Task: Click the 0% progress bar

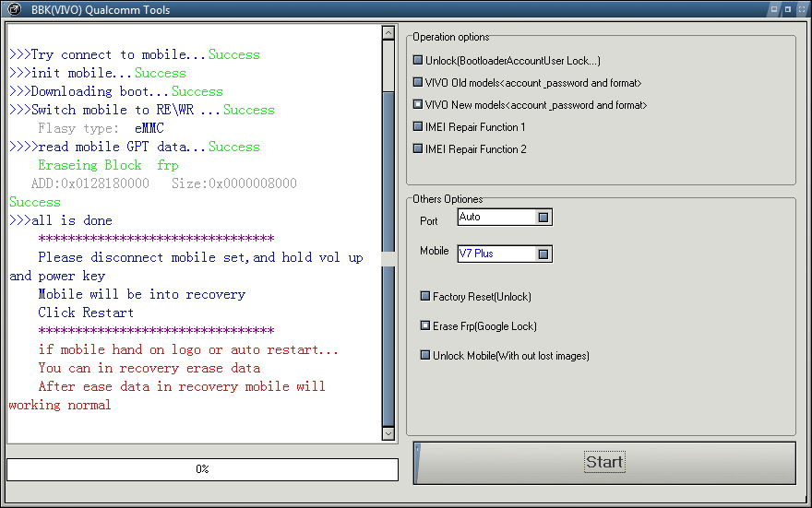Action: click(202, 469)
